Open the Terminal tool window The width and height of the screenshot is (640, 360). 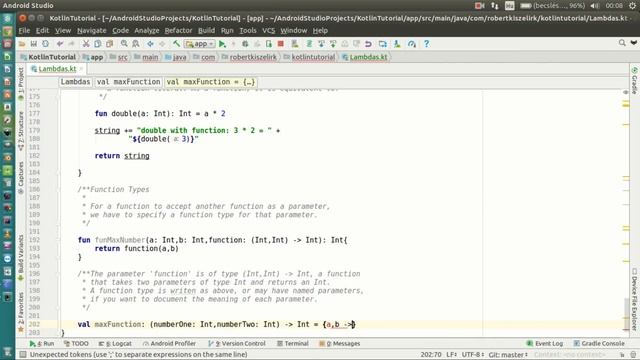(x=293, y=344)
